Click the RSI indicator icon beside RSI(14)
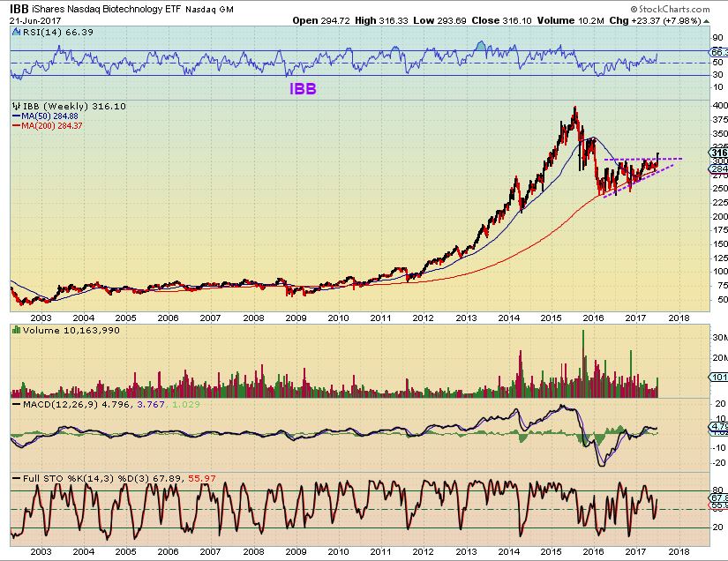Viewport: 728px width, 561px height. click(17, 32)
